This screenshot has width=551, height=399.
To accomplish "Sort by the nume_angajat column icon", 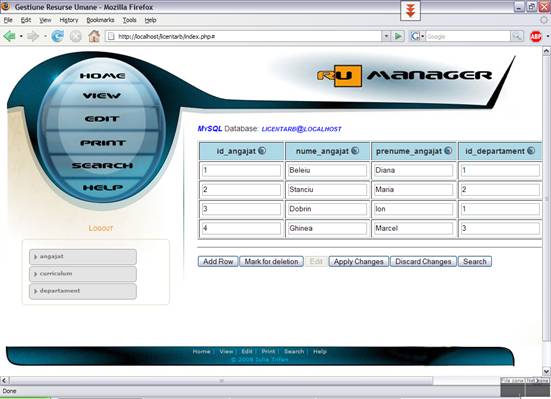I will point(355,151).
